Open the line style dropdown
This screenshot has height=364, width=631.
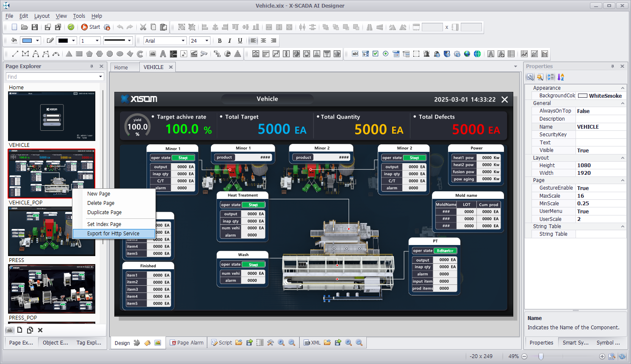[129, 41]
